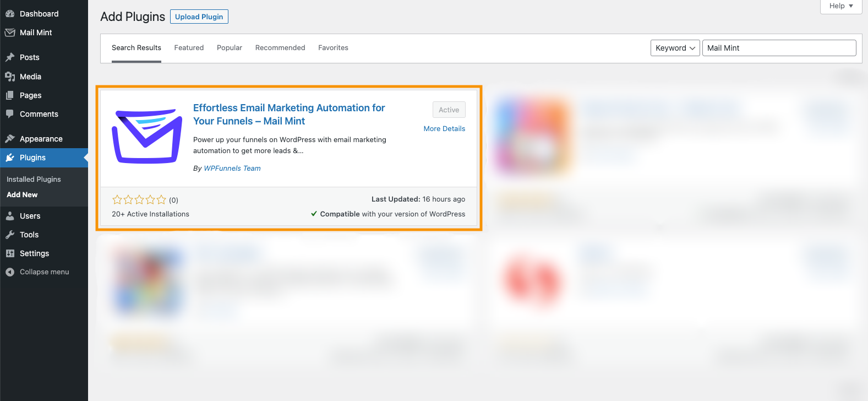This screenshot has width=868, height=401.
Task: Click the Appearance paintbrush icon
Action: [10, 139]
